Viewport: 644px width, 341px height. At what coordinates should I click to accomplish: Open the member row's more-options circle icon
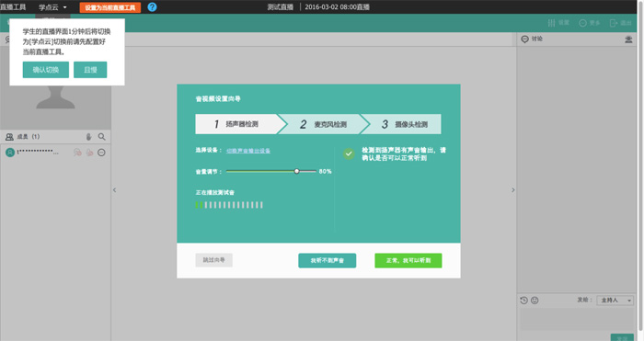tap(101, 153)
